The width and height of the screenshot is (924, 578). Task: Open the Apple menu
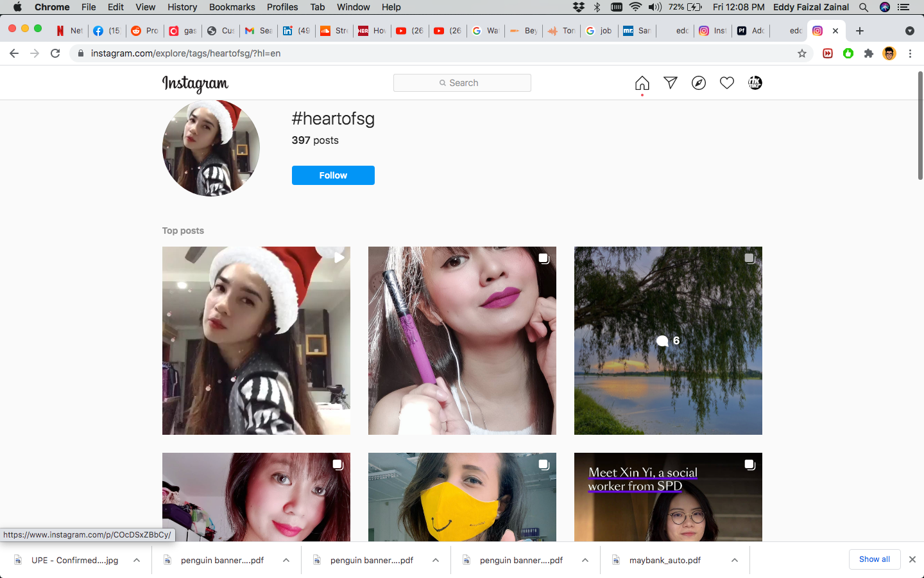(x=17, y=7)
